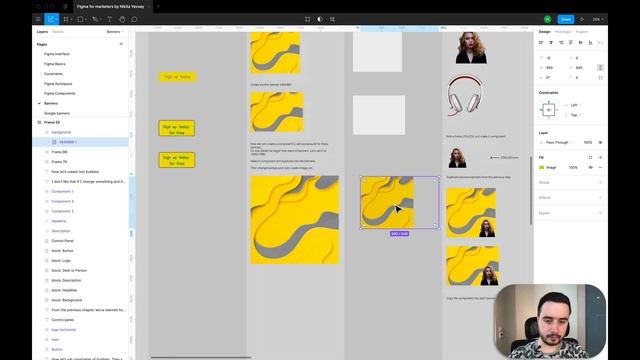Add a new fill with plus icon
The width and height of the screenshot is (640, 360).
tap(600, 158)
